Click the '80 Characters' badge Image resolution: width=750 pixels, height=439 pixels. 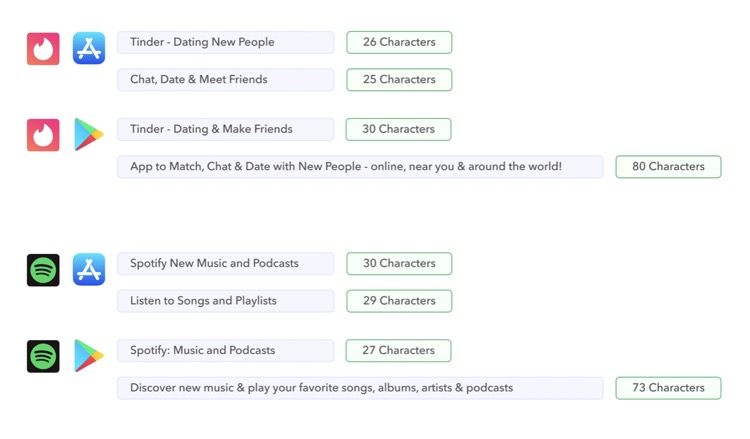(x=668, y=166)
